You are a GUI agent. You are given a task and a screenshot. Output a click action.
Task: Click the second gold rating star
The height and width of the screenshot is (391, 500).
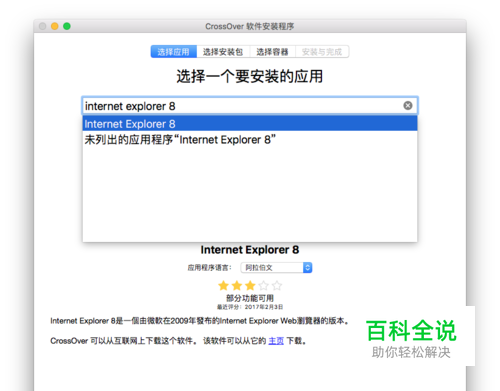point(237,286)
